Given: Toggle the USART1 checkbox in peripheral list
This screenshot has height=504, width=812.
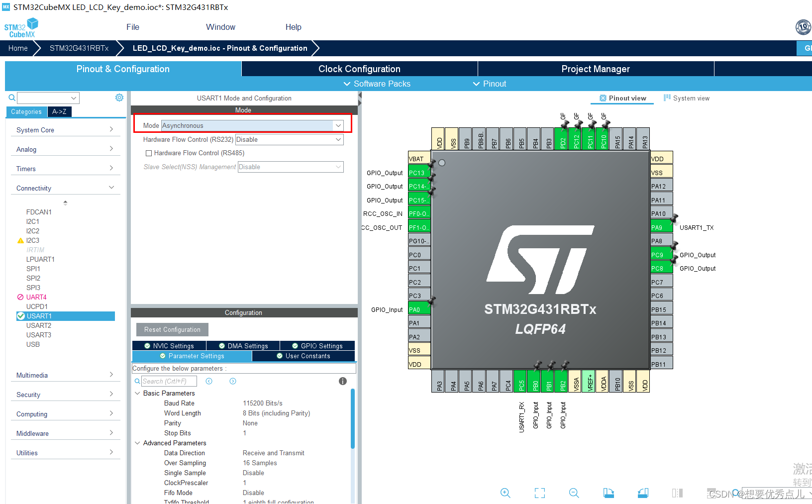Looking at the screenshot, I should 21,316.
